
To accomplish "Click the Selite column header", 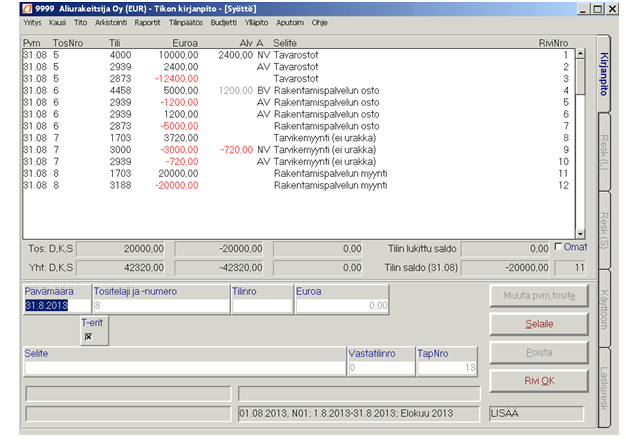I will coord(285,43).
